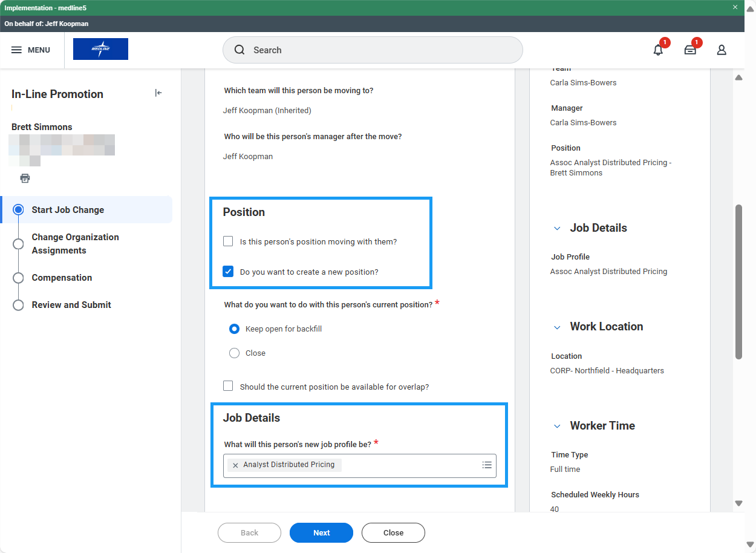Select the Close radio option for current position

click(x=235, y=353)
